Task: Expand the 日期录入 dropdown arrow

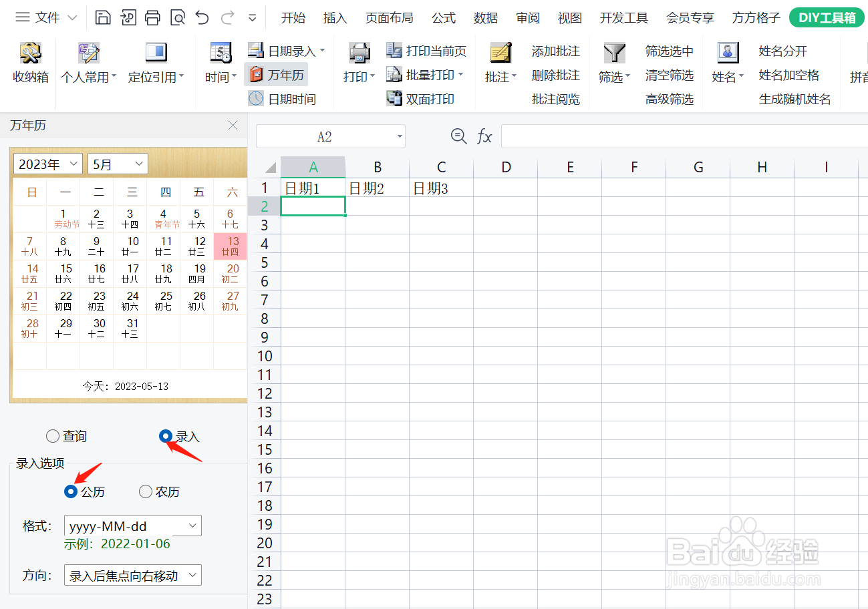Action: [x=323, y=50]
